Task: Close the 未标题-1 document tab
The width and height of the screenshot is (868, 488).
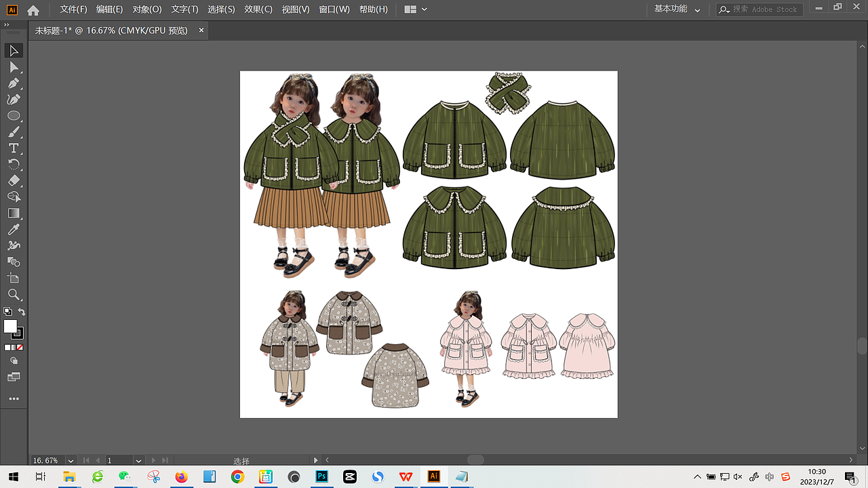Action: click(x=201, y=30)
